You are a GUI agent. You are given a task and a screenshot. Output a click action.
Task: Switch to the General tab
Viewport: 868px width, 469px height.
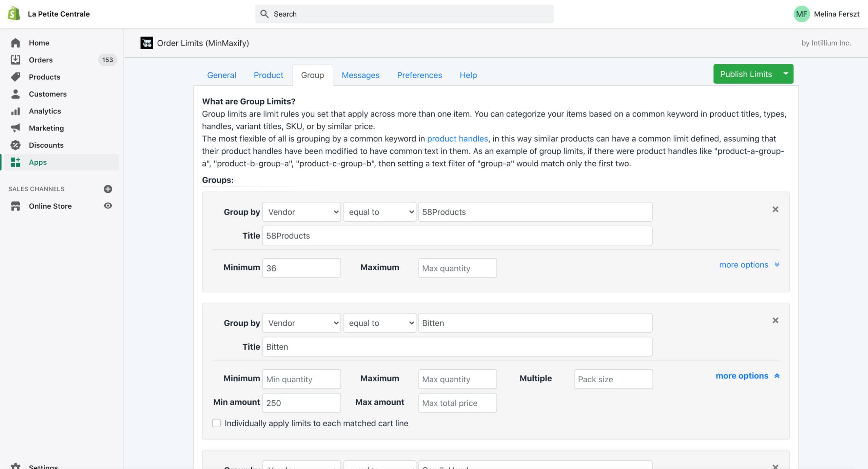221,75
